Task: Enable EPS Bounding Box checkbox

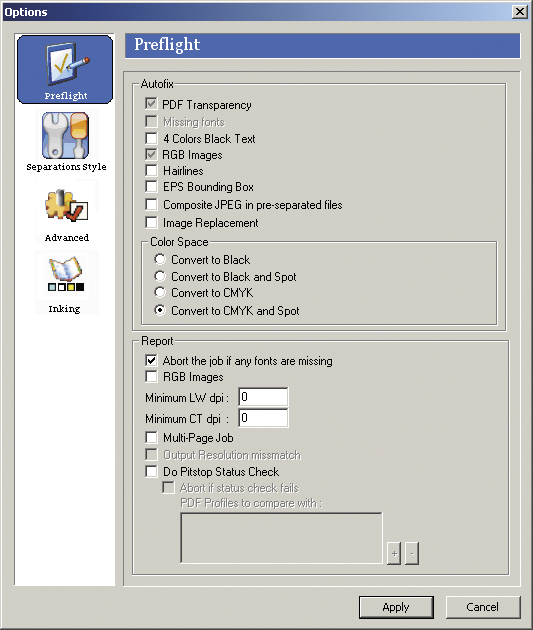Action: point(151,186)
